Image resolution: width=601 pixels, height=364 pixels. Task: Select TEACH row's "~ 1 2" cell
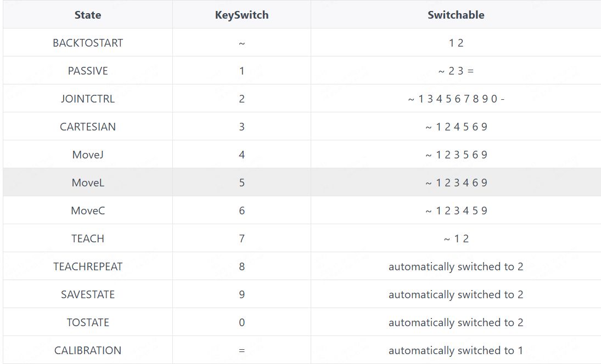456,238
